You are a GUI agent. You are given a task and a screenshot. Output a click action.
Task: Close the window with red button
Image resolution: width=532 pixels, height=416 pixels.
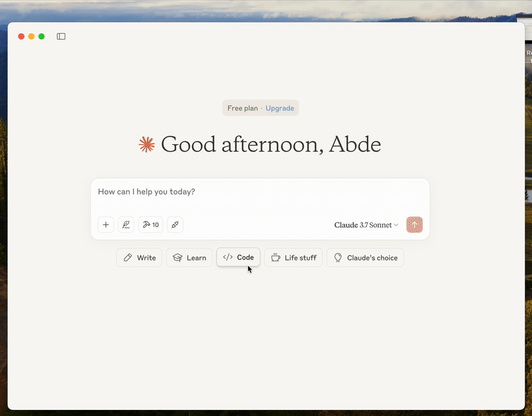point(21,37)
